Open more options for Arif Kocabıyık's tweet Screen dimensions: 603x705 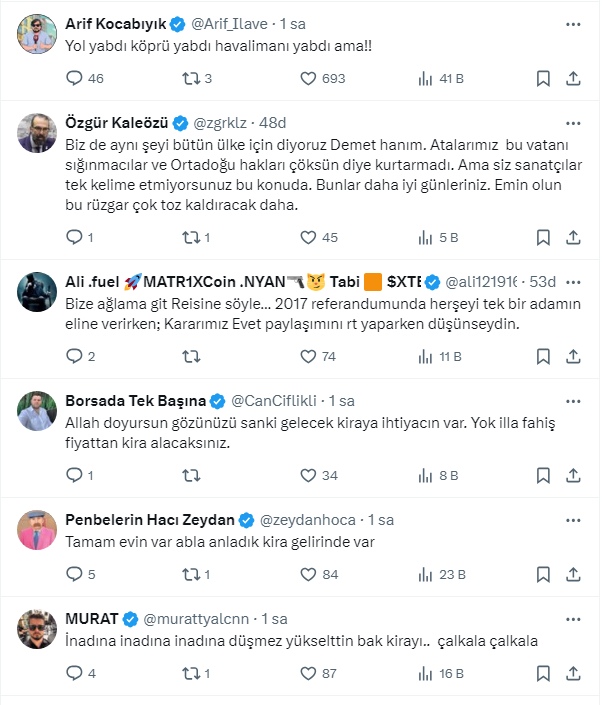click(573, 22)
